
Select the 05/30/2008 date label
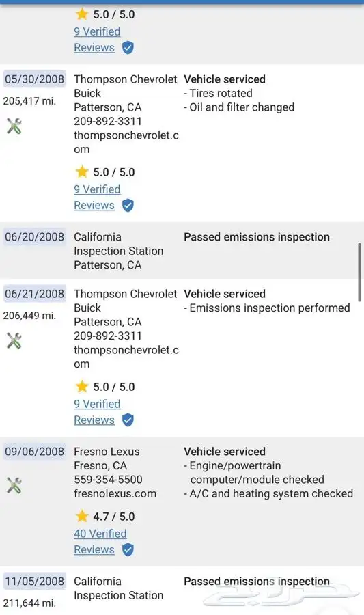(x=34, y=79)
